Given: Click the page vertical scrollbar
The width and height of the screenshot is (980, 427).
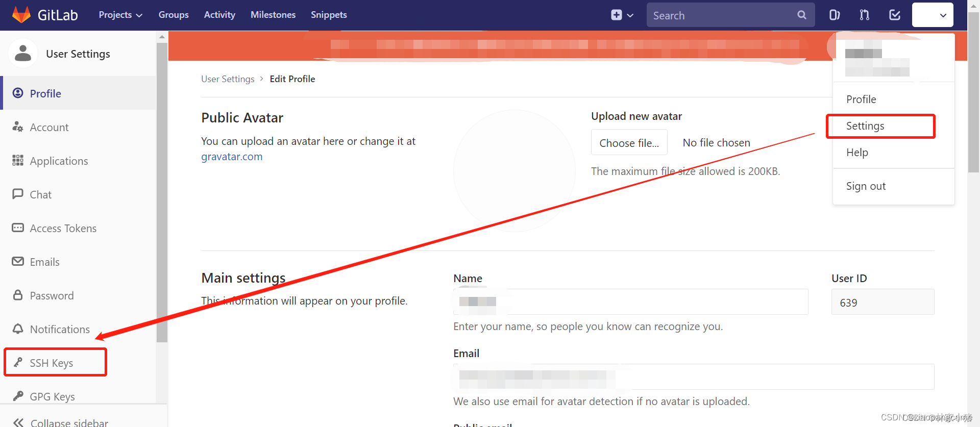Looking at the screenshot, I should click(x=974, y=92).
